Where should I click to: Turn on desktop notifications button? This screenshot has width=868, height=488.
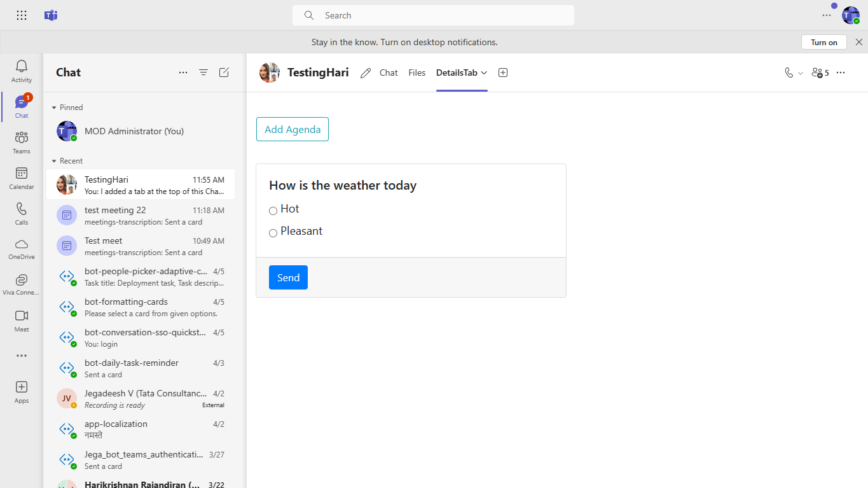click(824, 42)
